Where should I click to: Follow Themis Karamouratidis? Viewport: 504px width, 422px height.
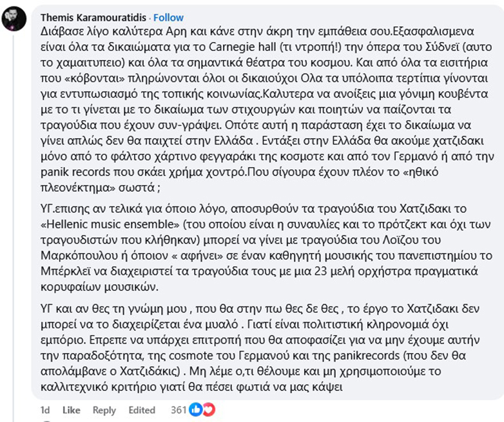pos(169,17)
